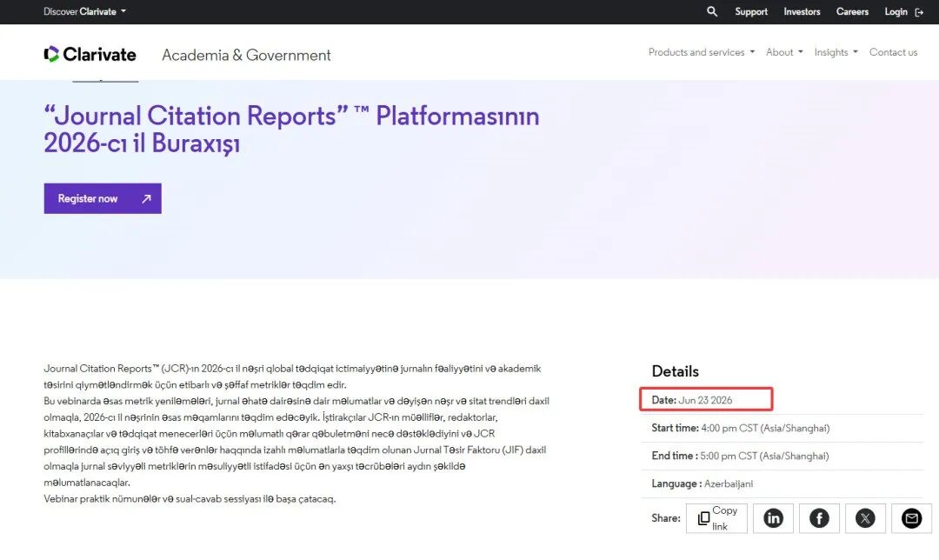This screenshot has height=560, width=939.
Task: Share via LinkedIn icon
Action: 773,518
